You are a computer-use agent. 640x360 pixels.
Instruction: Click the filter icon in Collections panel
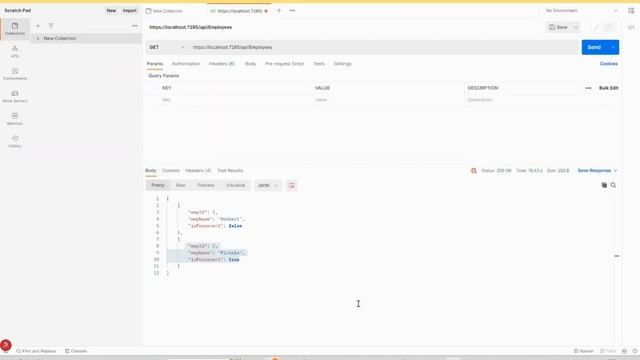[x=51, y=26]
